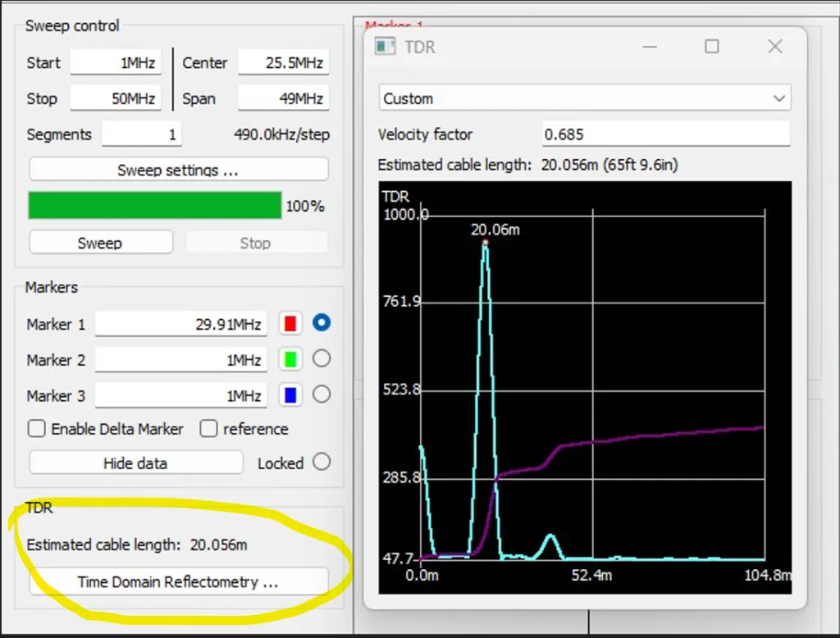Click the 104.8m axis label

767,576
